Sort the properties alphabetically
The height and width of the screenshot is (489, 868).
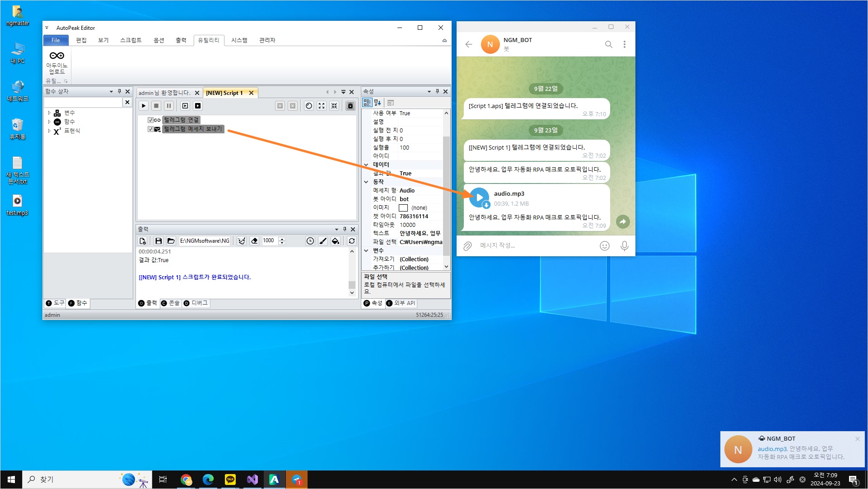pos(378,103)
